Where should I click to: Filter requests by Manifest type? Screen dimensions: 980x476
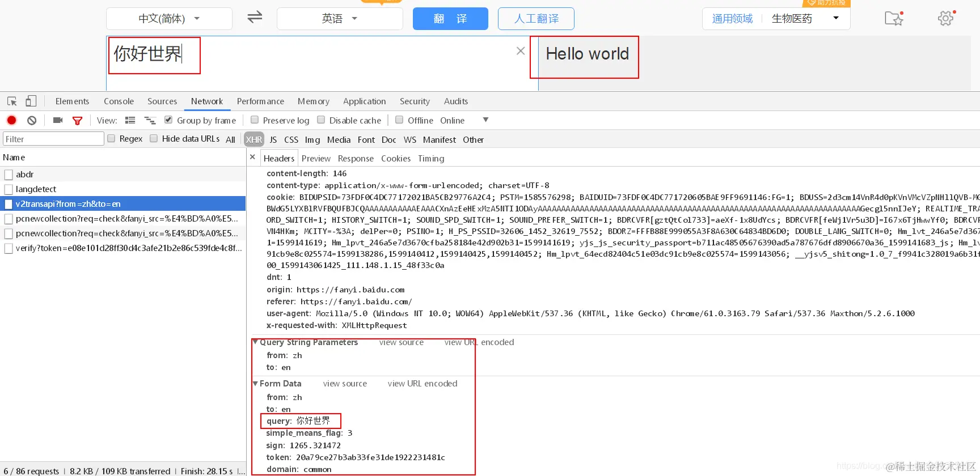(x=440, y=140)
